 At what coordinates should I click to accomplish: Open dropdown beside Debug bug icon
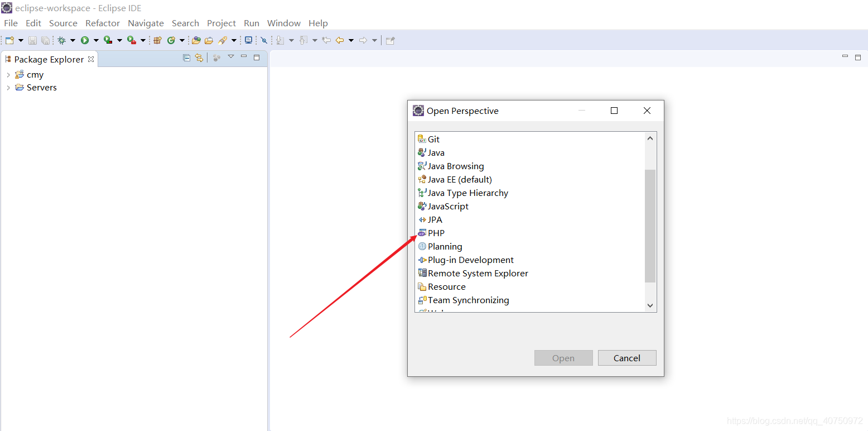pyautogui.click(x=73, y=40)
